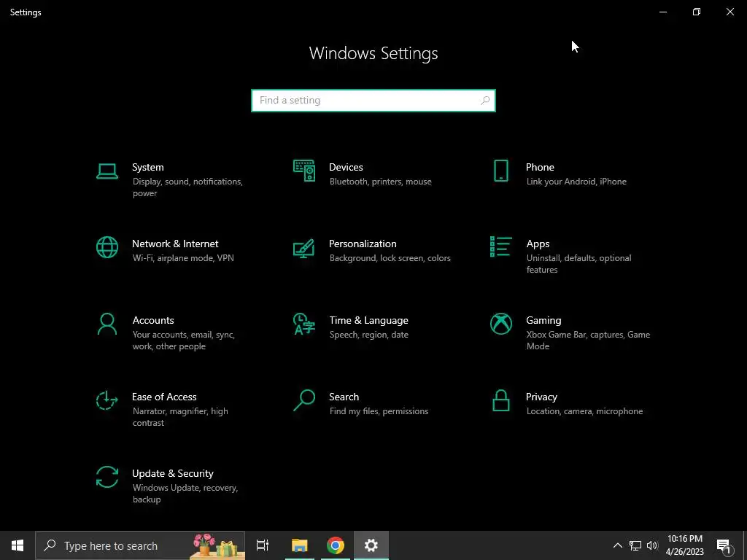Open the Devices keyboard-speaker icon
This screenshot has height=560, width=747.
tap(304, 171)
